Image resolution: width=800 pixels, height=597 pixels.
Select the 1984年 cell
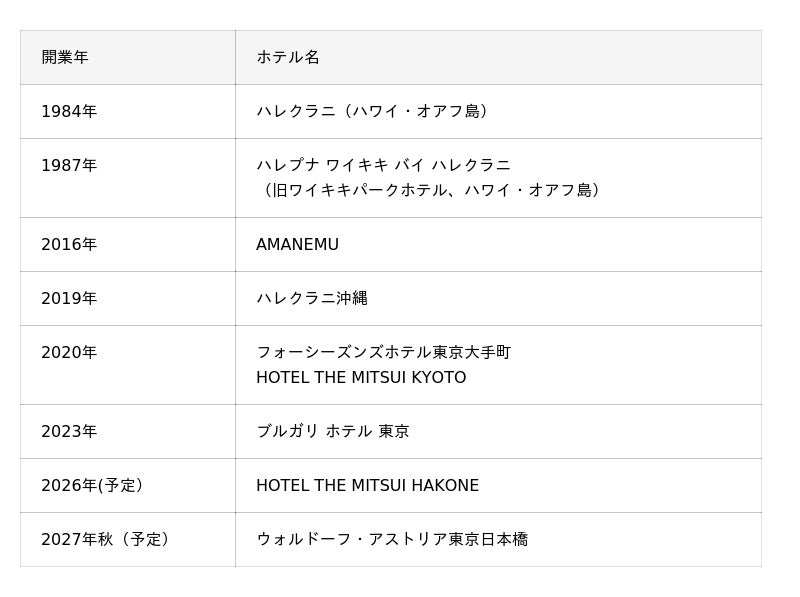point(69,111)
